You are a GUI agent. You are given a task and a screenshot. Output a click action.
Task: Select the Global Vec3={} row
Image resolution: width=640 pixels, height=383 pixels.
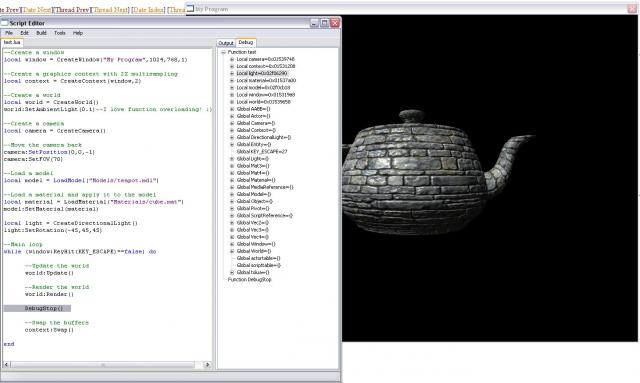point(253,230)
